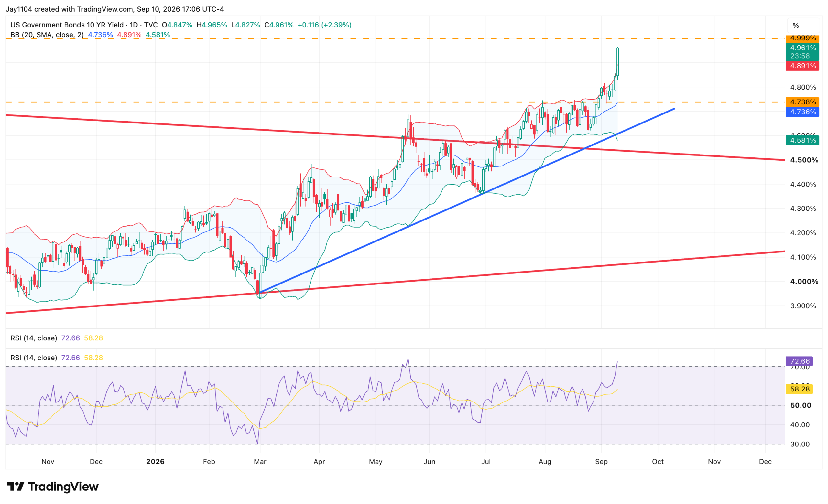This screenshot has height=504, width=828.
Task: Select the first RSI (14, close) legend
Action: tap(34, 338)
